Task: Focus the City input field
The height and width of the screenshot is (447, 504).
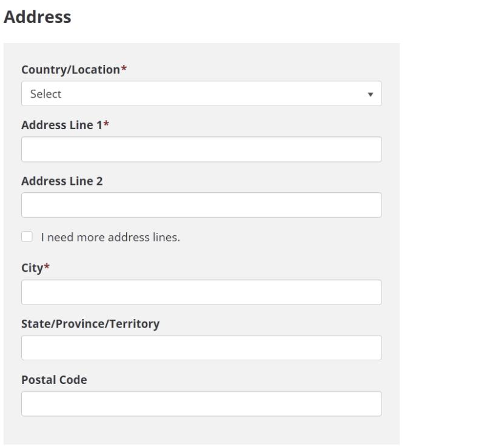Action: coord(201,292)
